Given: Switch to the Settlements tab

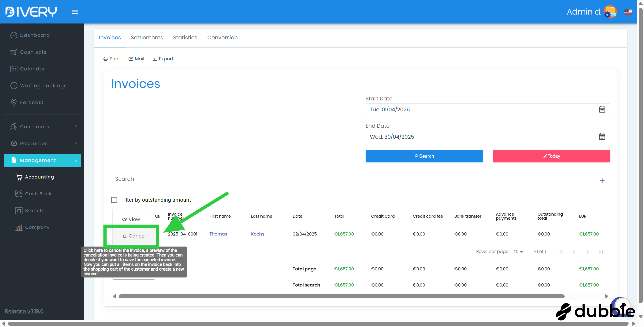Looking at the screenshot, I should click(x=147, y=38).
